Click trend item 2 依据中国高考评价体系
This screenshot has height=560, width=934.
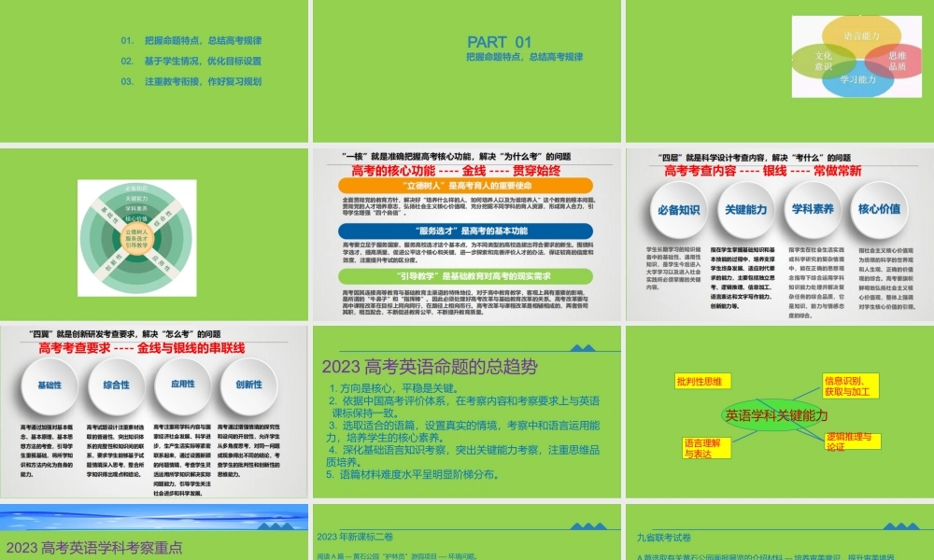click(463, 406)
